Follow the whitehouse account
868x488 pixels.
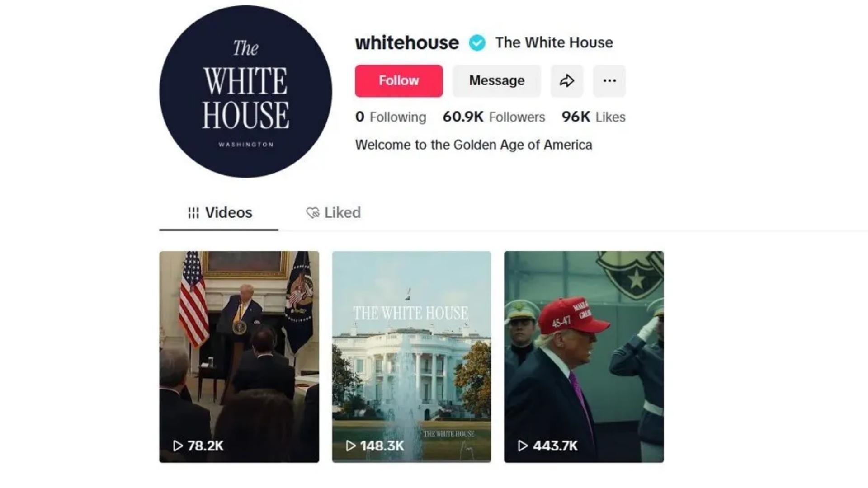click(399, 81)
